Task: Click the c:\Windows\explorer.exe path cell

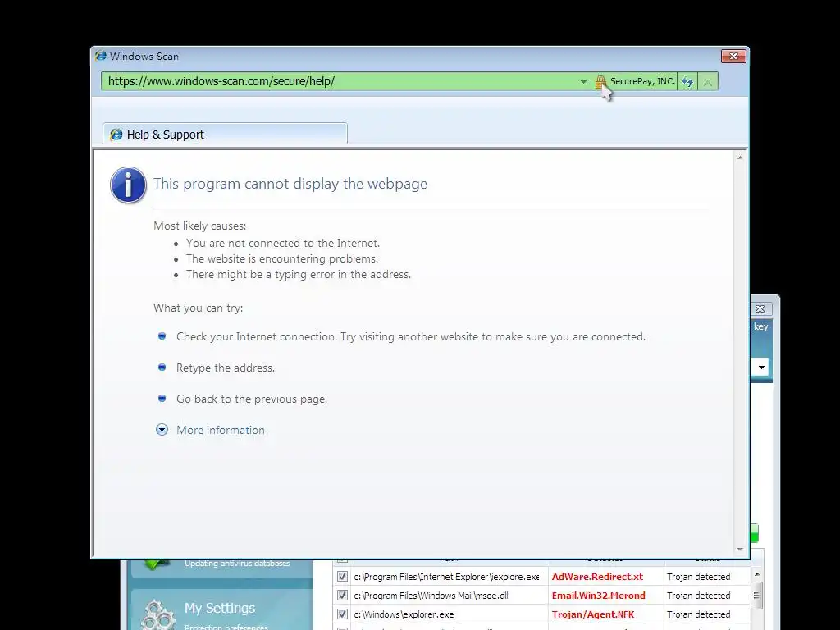Action: tap(404, 614)
